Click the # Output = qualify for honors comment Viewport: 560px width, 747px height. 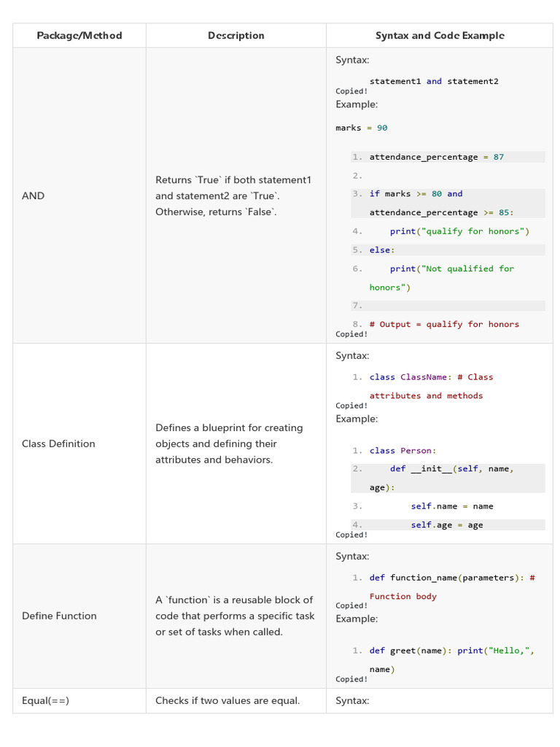[x=444, y=324]
